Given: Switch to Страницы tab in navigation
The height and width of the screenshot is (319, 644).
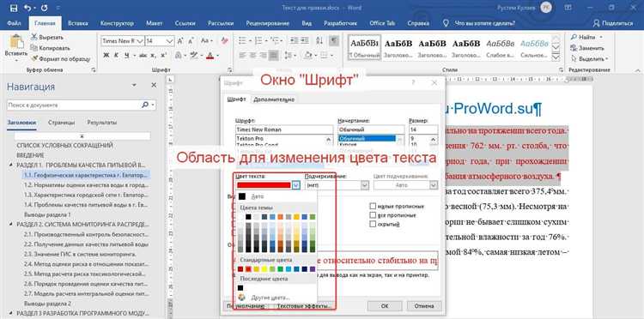Looking at the screenshot, I should click(x=61, y=123).
